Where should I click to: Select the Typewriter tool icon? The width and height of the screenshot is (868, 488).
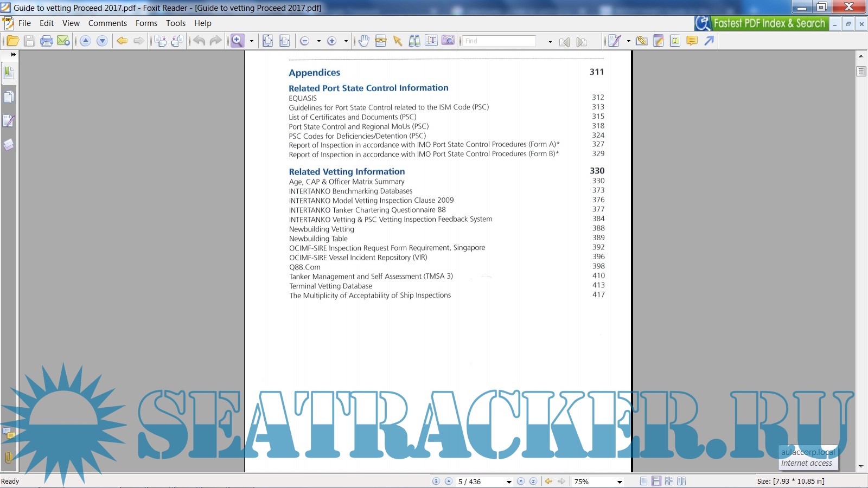tap(675, 41)
